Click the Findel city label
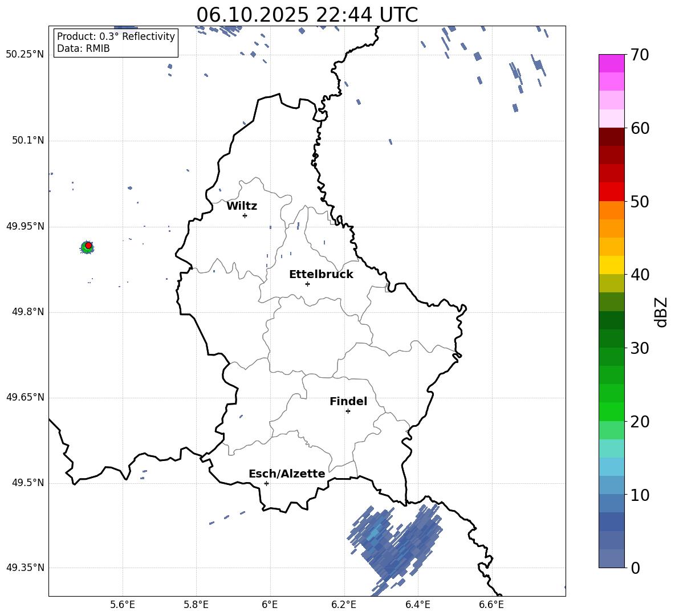This screenshot has width=675, height=616. pos(348,401)
